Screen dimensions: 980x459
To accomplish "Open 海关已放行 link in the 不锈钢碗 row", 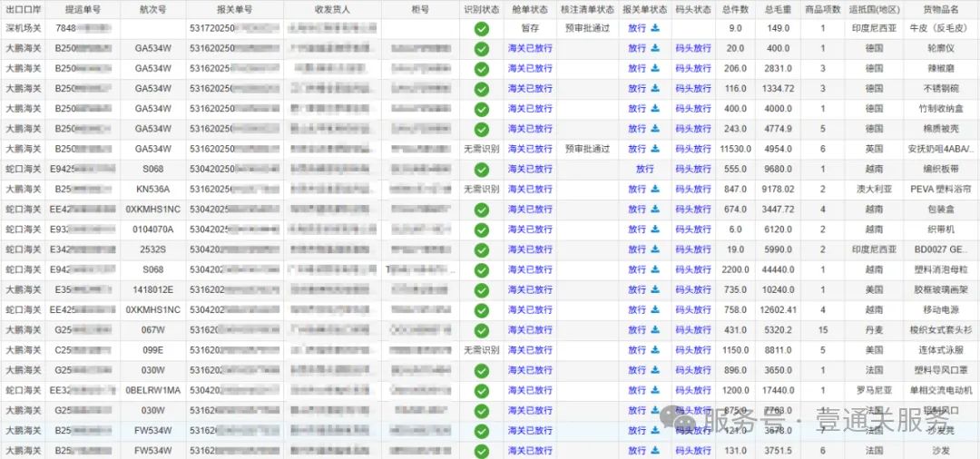I will (x=530, y=89).
